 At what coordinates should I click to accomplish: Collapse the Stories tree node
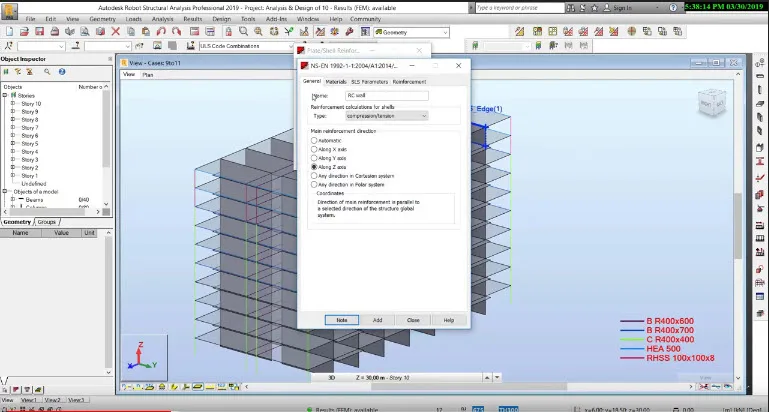pyautogui.click(x=5, y=95)
